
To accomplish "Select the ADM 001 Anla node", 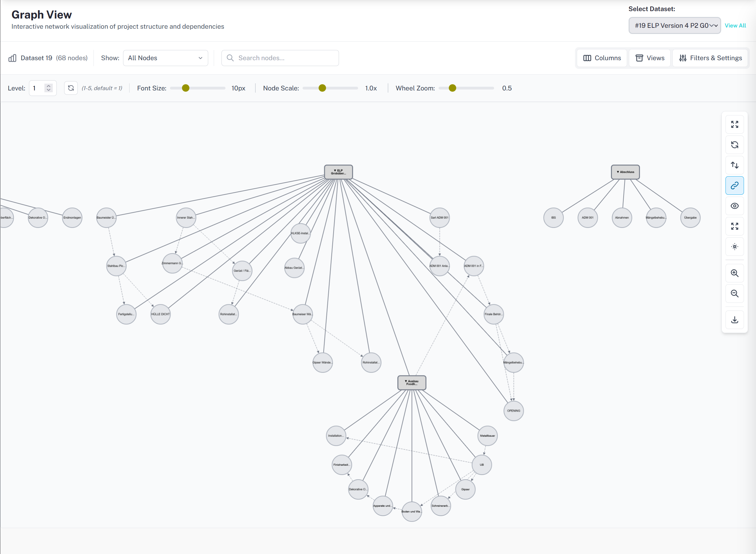I will click(x=440, y=266).
